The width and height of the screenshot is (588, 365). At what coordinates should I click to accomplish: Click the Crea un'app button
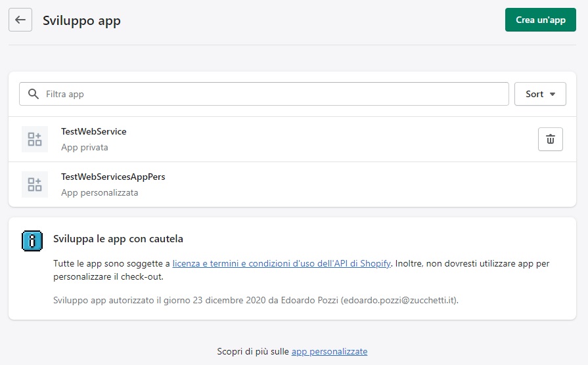pyautogui.click(x=541, y=20)
